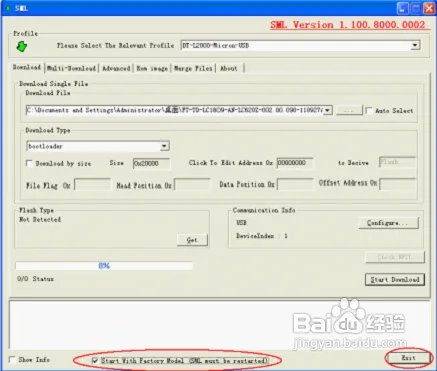Switch to the Multi-Download tab
The image size is (437, 371).
[71, 68]
